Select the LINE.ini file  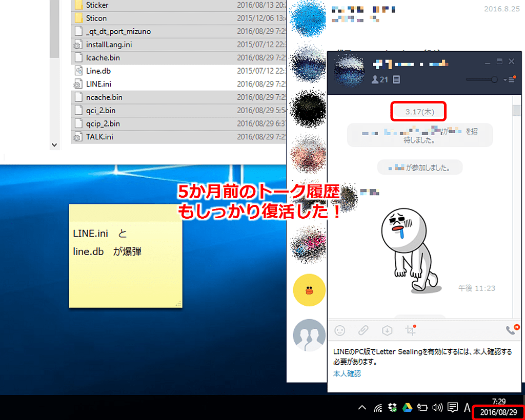pyautogui.click(x=178, y=84)
